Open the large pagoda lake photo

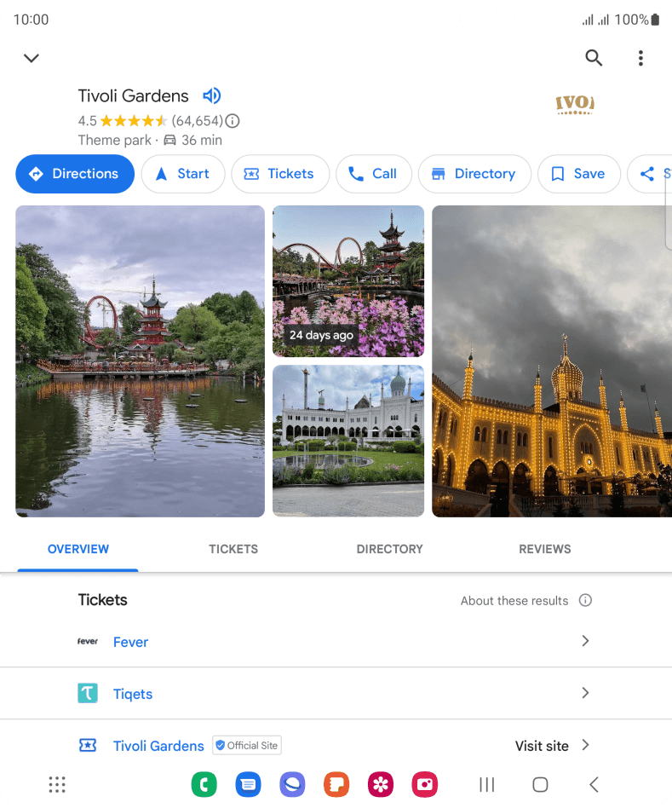pos(140,361)
